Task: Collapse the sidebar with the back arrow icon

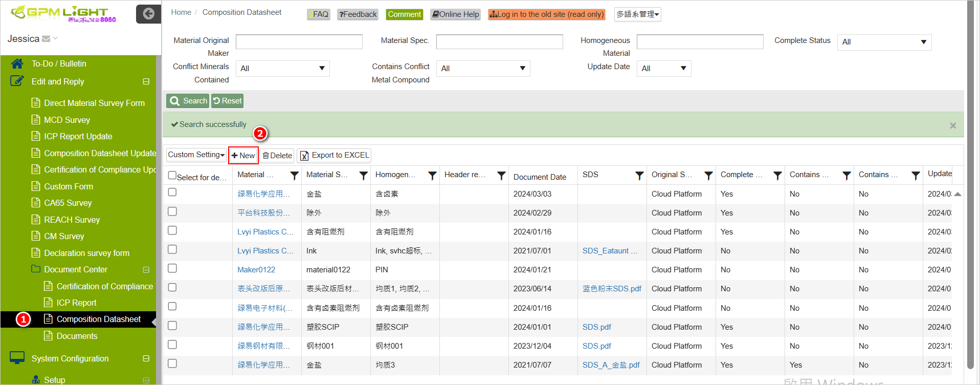Action: 148,14
